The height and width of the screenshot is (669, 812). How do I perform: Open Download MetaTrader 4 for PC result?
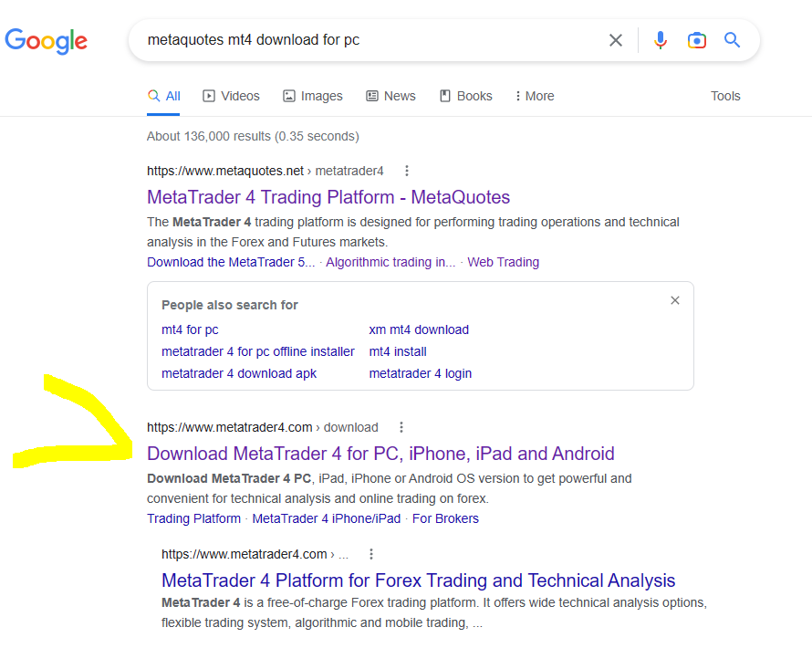pyautogui.click(x=380, y=454)
